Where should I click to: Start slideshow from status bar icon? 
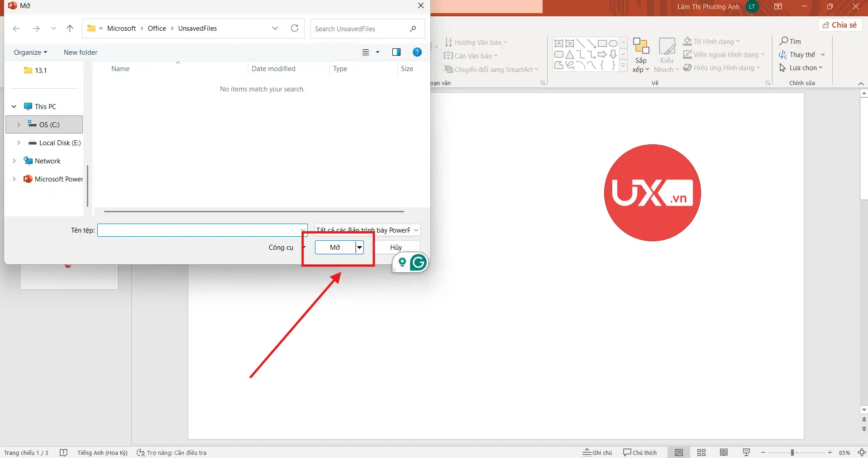[x=746, y=452]
